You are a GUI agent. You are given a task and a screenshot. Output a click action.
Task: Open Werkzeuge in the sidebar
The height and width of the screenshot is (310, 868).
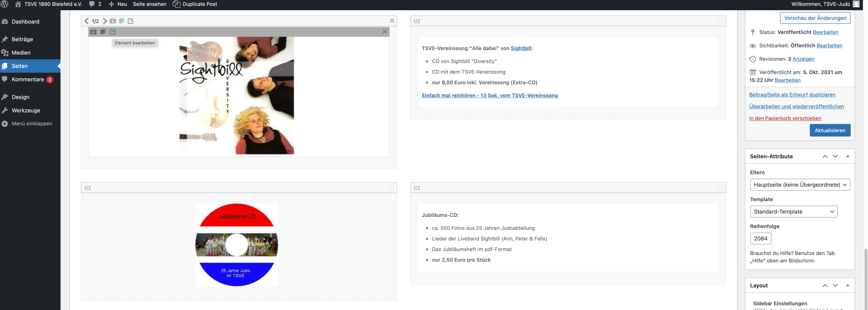click(26, 111)
